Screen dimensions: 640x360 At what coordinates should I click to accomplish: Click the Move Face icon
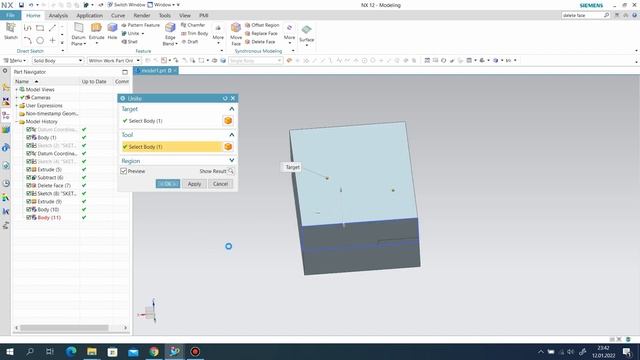point(236,28)
